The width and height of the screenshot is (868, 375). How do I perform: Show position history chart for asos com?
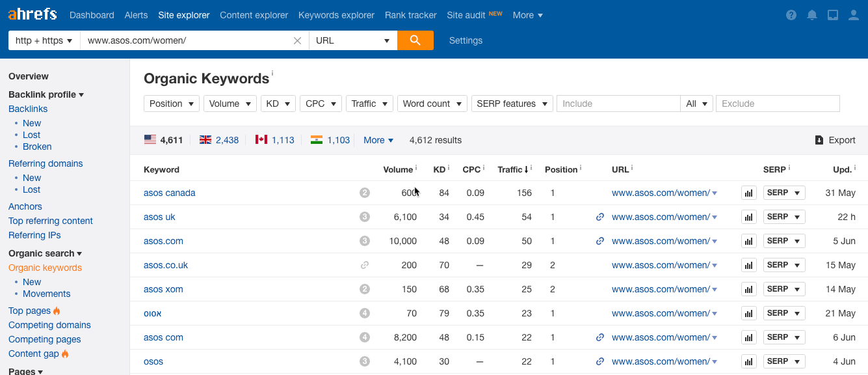(748, 337)
